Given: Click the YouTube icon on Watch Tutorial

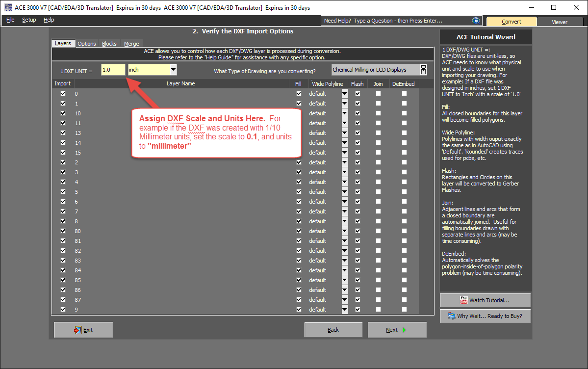Looking at the screenshot, I should tap(464, 300).
